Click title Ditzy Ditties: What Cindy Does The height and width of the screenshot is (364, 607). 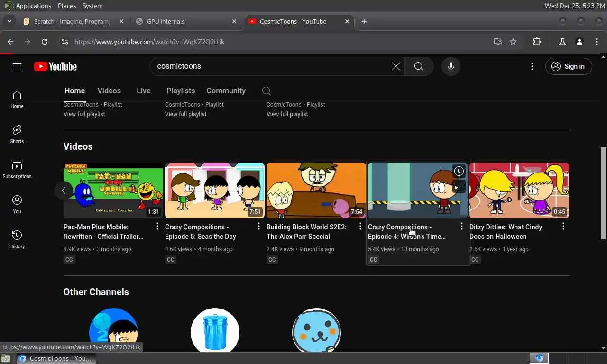click(x=506, y=232)
